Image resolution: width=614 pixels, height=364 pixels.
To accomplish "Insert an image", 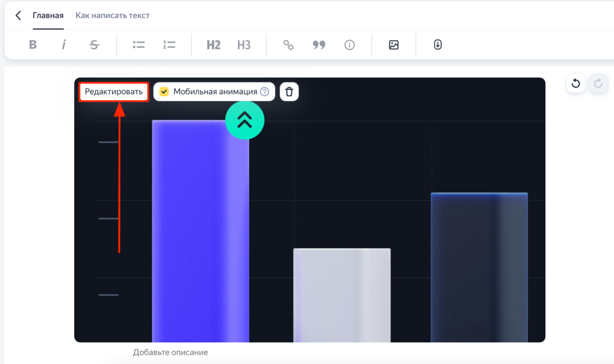I will point(393,45).
